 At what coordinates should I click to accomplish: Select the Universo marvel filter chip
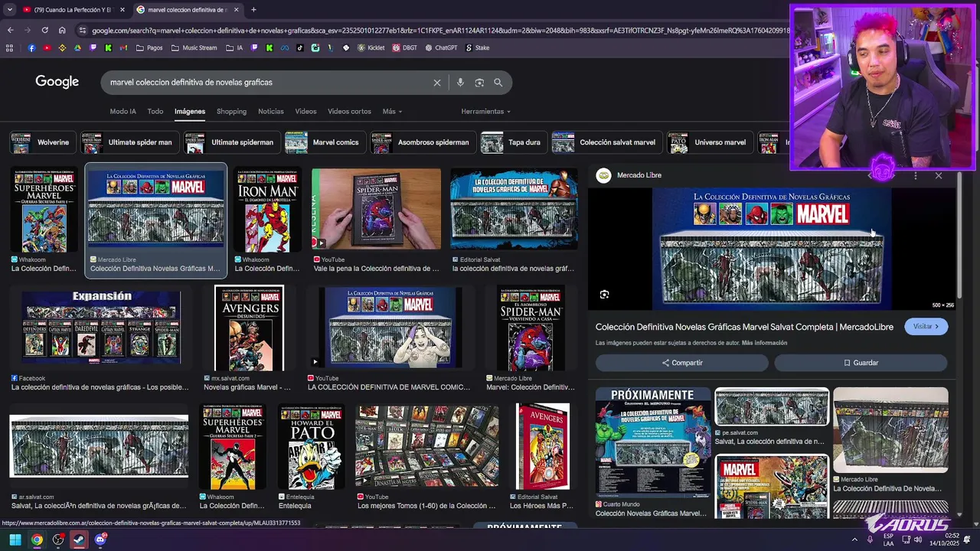click(x=709, y=142)
